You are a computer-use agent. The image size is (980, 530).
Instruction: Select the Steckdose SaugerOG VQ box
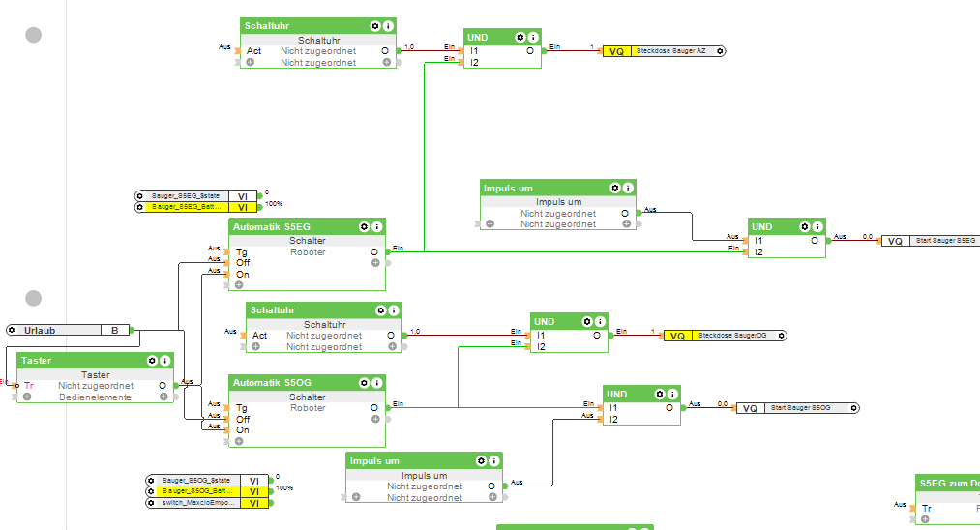click(x=677, y=336)
